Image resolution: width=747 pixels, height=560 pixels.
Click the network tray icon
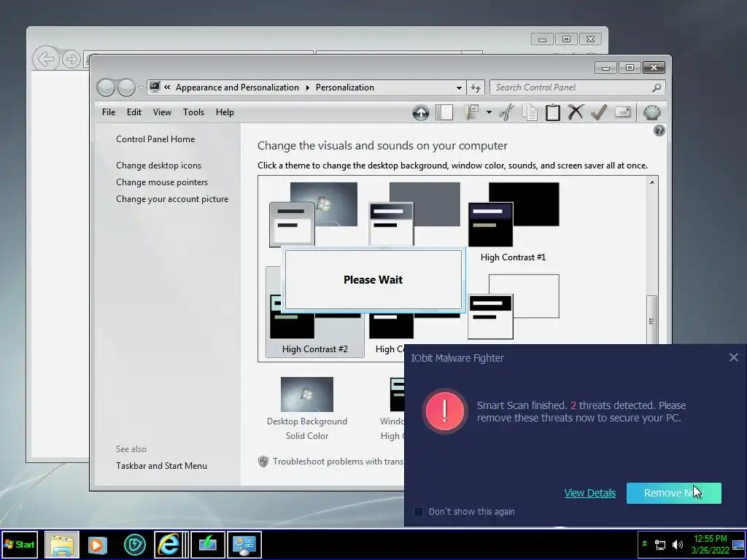pos(660,544)
